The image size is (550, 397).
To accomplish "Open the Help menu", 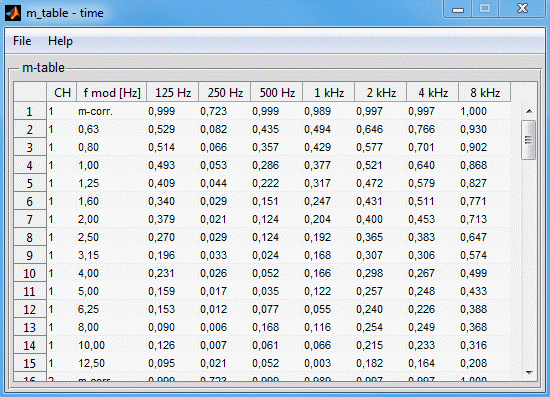I will coord(60,41).
